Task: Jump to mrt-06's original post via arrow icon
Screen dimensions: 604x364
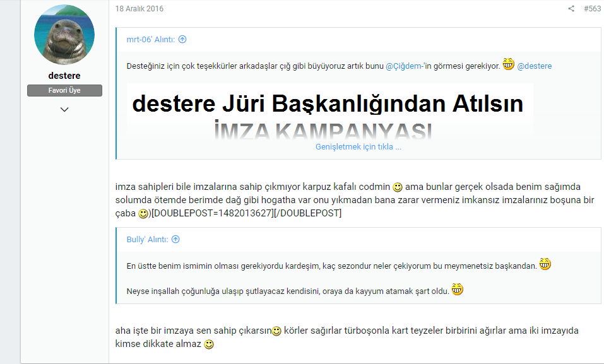Action: point(182,39)
